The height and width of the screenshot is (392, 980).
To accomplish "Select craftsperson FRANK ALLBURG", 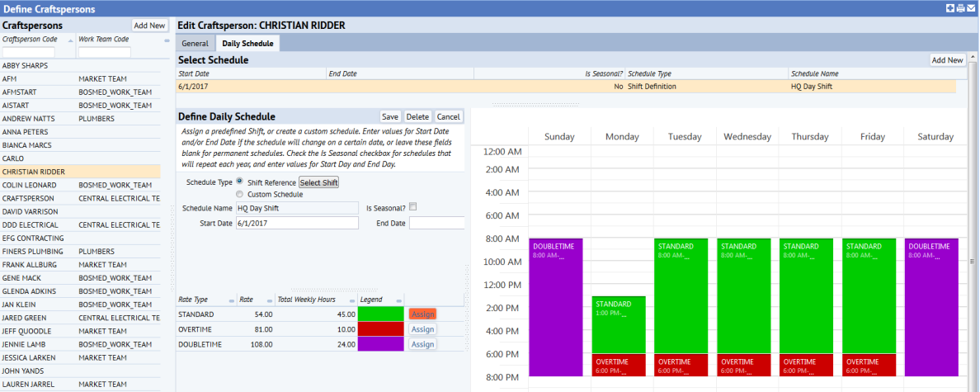I will [80, 264].
